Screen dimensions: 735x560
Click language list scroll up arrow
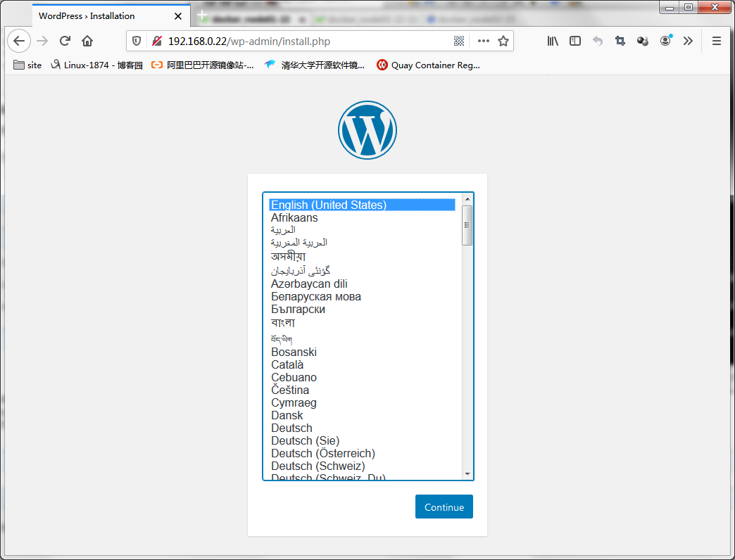click(x=467, y=199)
